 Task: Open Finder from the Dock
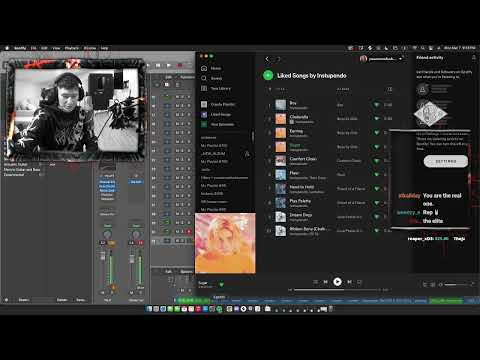(x=149, y=309)
